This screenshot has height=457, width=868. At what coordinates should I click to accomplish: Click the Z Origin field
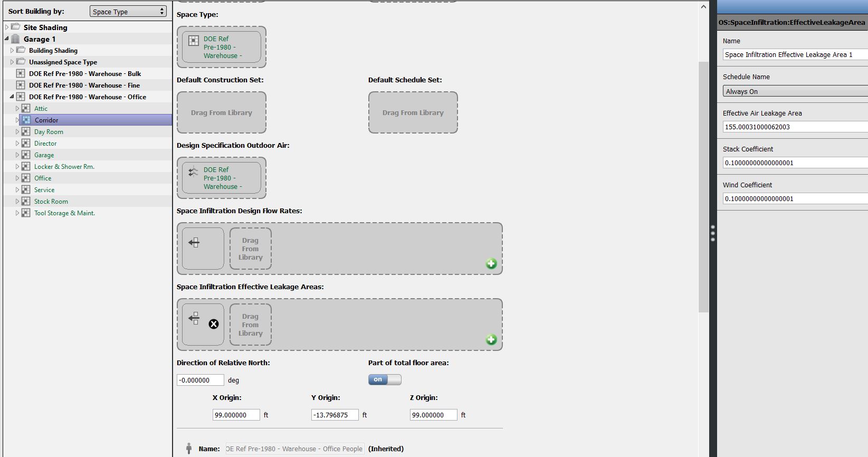[x=434, y=415]
